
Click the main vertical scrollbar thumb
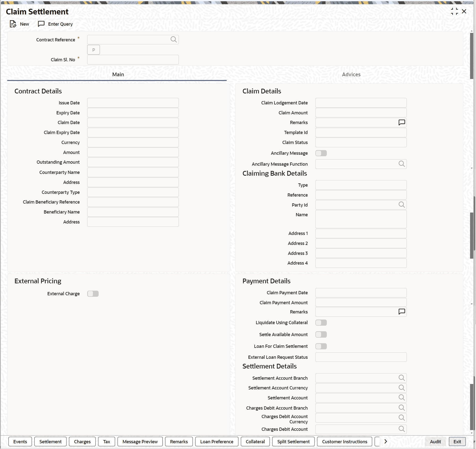472,56
